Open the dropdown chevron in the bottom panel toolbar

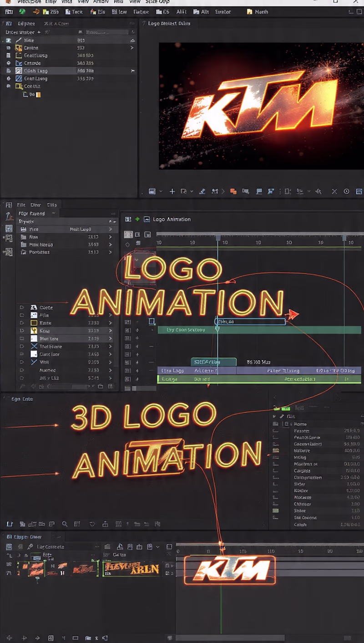158,546
